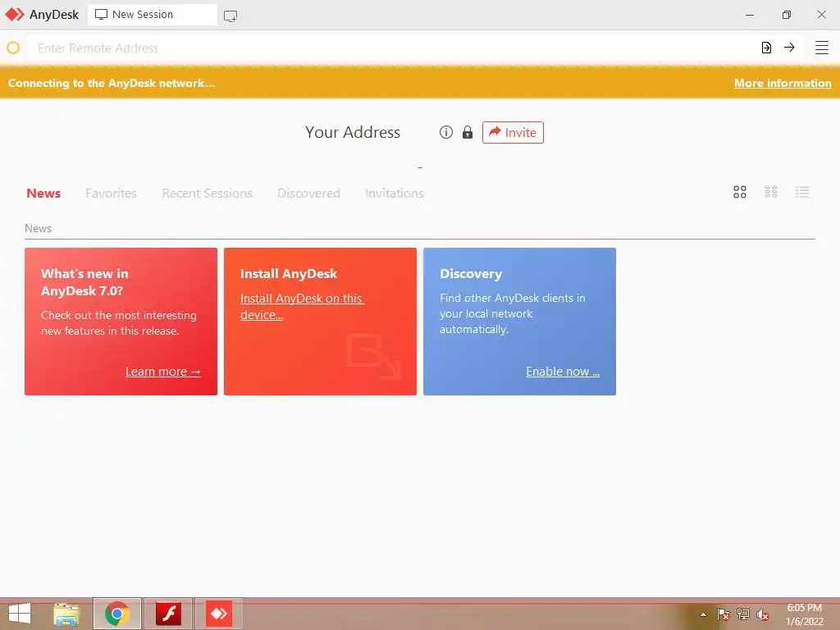Click Install AnyDesk on this device link
The height and width of the screenshot is (630, 840).
point(302,307)
